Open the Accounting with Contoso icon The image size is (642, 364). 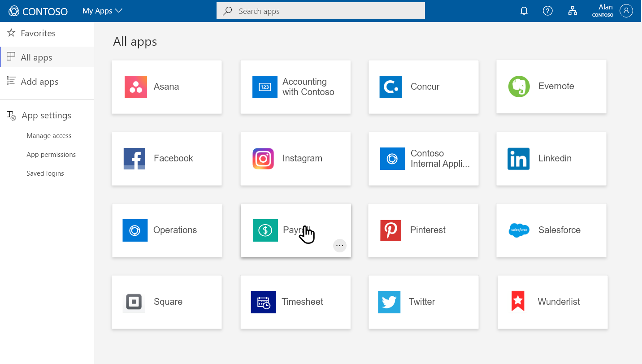click(265, 87)
